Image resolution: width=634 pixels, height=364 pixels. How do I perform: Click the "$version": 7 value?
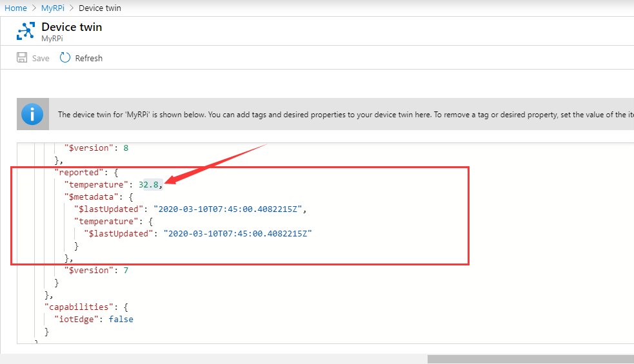click(x=126, y=271)
